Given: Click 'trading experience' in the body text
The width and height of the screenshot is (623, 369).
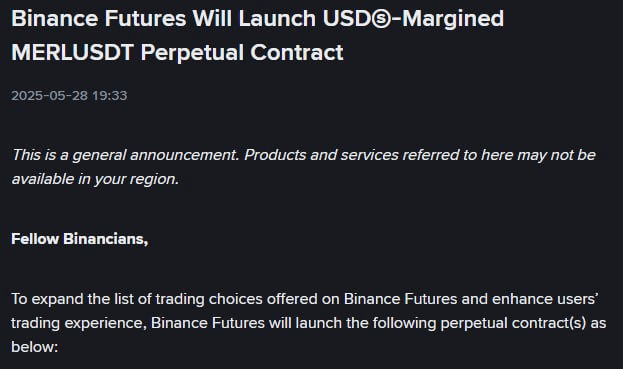Looking at the screenshot, I should pos(77,323).
